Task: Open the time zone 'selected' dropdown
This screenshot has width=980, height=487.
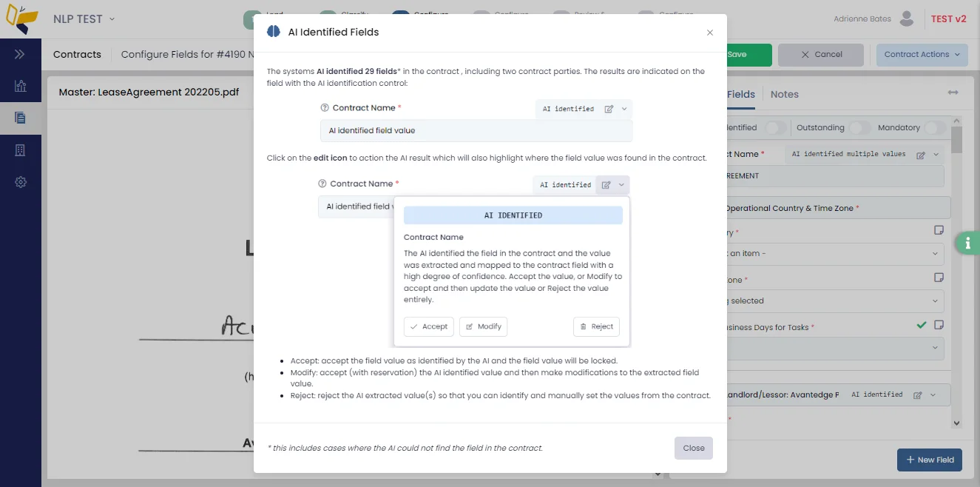Action: click(836, 301)
